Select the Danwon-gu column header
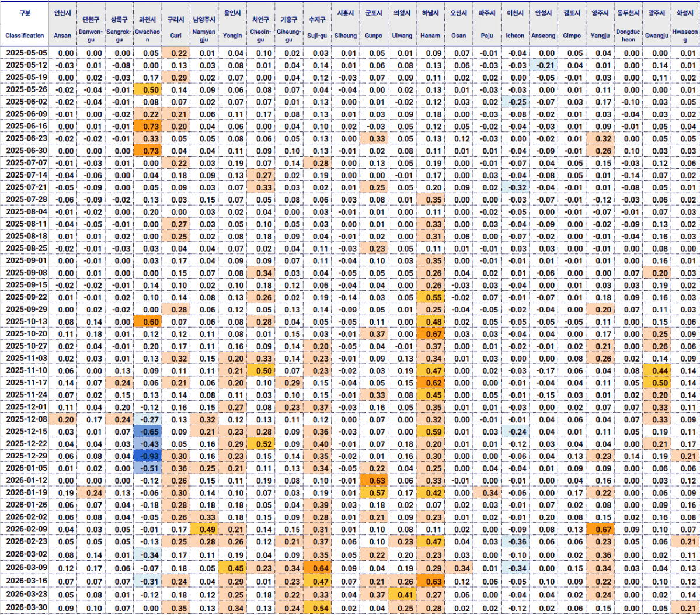700x615 pixels. [91, 24]
